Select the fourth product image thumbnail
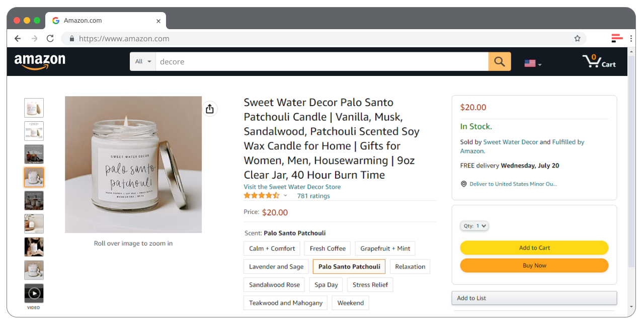The image size is (644, 324). coord(34,177)
